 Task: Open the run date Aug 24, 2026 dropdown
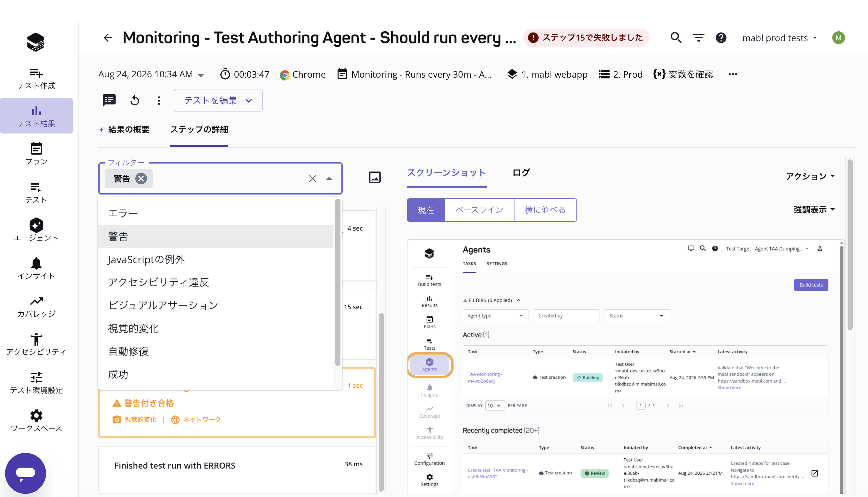click(x=151, y=74)
